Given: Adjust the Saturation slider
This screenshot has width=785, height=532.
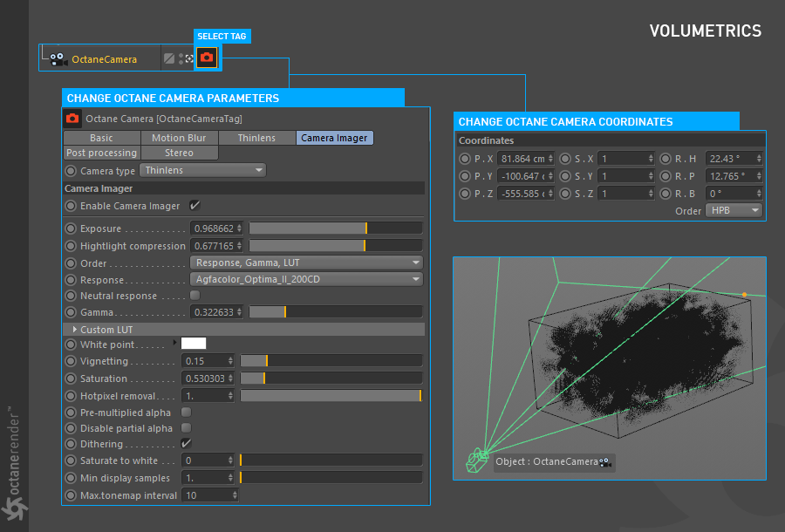Looking at the screenshot, I should point(331,379).
